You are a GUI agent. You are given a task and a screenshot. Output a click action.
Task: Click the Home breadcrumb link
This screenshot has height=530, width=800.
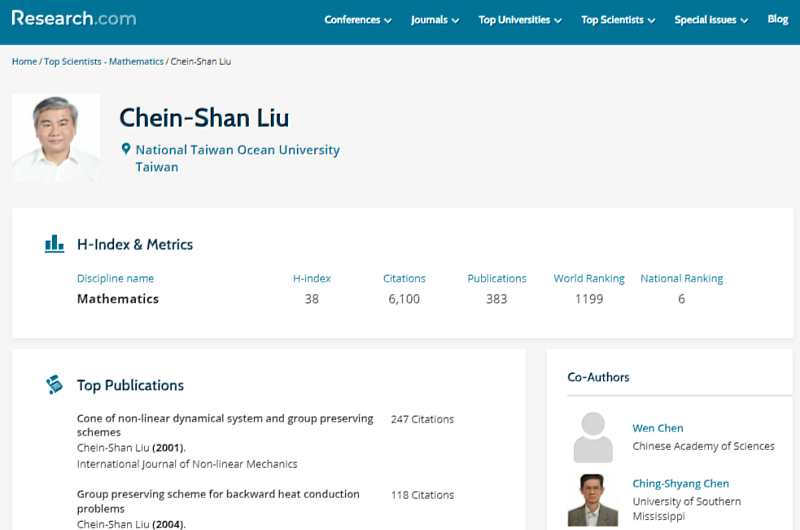24,61
